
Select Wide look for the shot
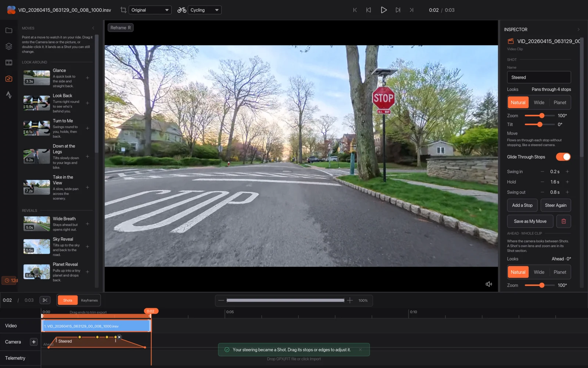pos(539,103)
